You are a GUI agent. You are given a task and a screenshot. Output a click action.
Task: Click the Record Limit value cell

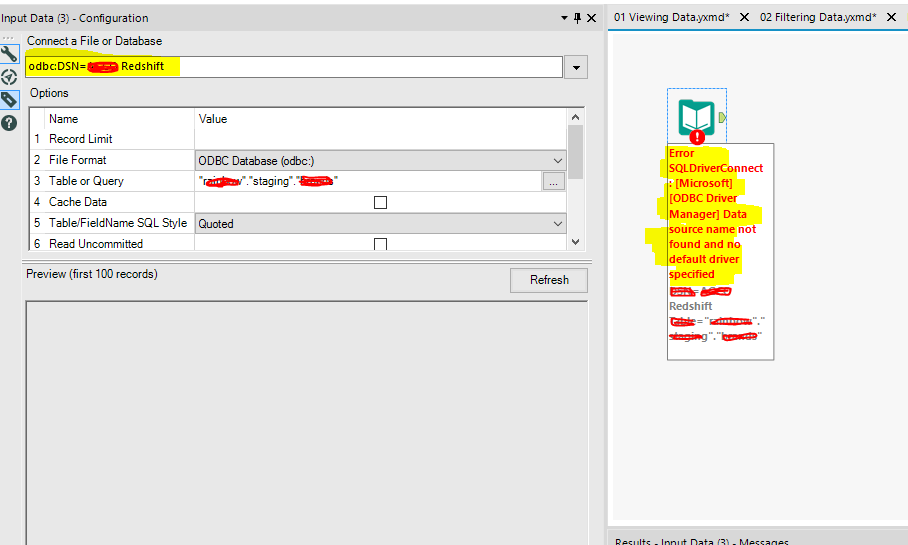click(380, 139)
